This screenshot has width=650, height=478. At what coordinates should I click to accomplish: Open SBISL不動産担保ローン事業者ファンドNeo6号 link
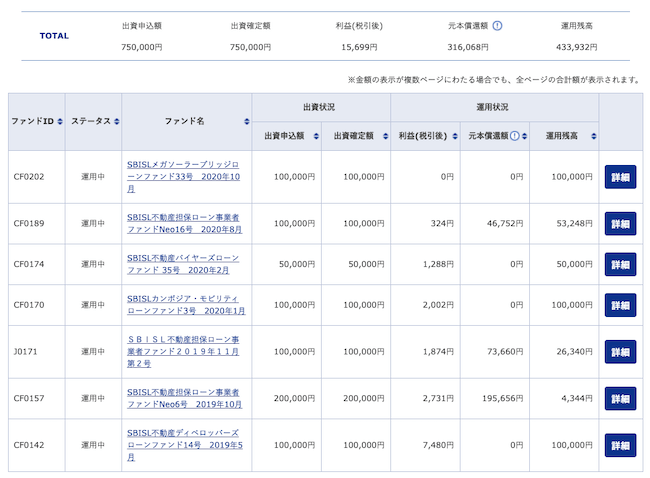[x=184, y=398]
